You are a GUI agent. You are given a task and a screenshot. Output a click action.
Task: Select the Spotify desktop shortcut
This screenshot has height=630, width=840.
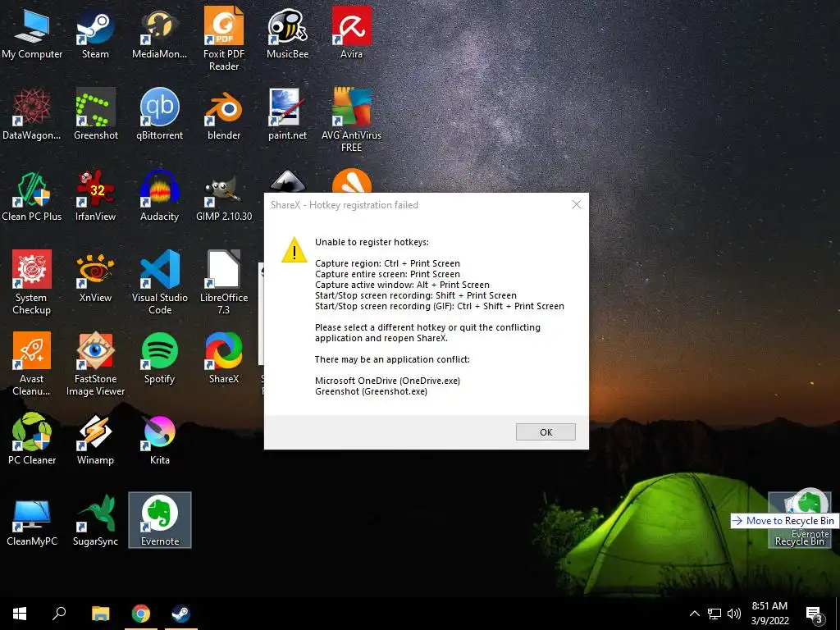coord(160,358)
